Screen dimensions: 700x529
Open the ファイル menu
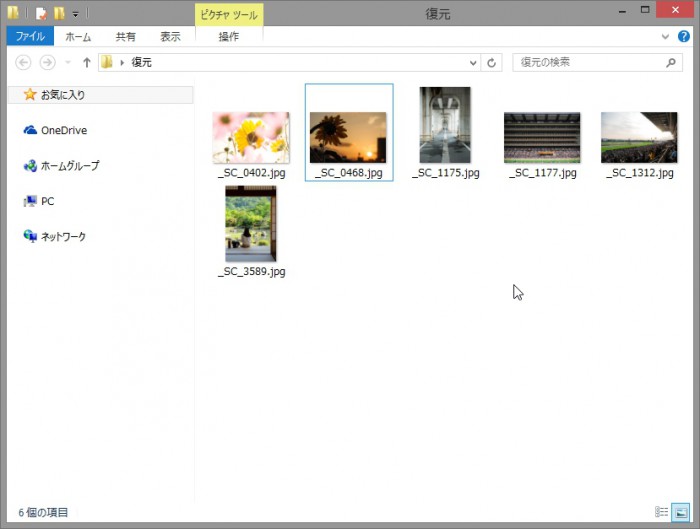click(30, 36)
